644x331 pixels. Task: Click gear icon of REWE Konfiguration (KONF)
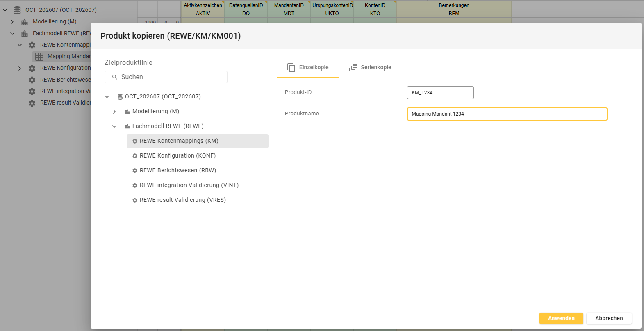[x=135, y=156]
